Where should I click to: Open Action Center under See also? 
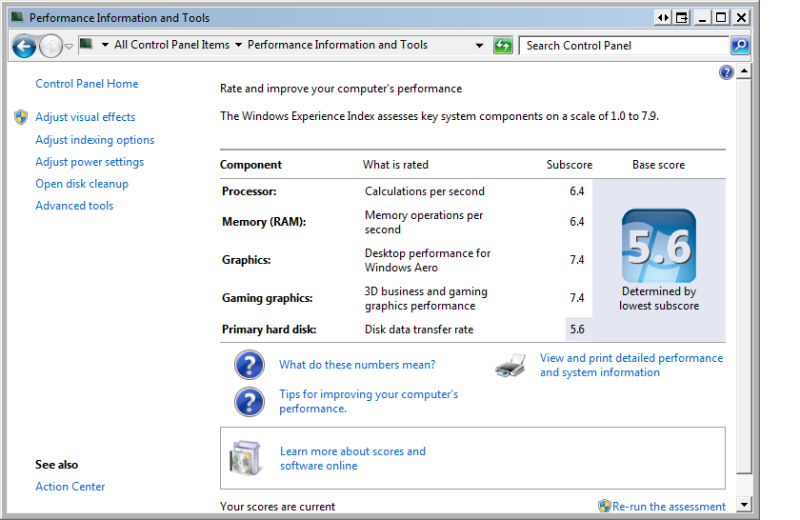coord(70,487)
